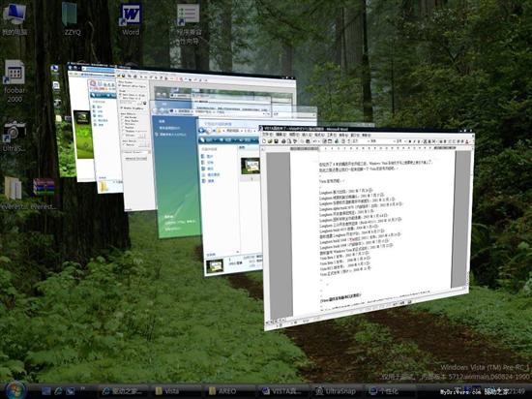The width and height of the screenshot is (532, 399).
Task: Select the blue-green Vista welcome window
Action: 176,176
